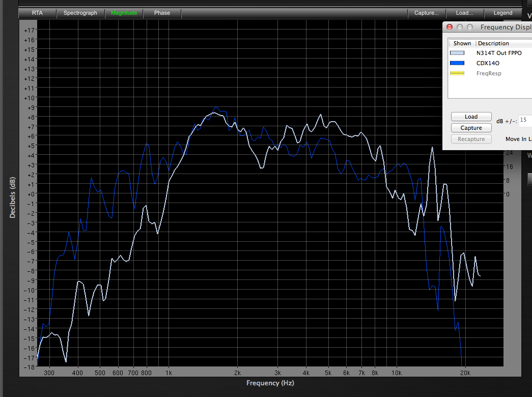Click the N314T Out FPPO color swatch
The height and width of the screenshot is (397, 532).
pos(457,53)
